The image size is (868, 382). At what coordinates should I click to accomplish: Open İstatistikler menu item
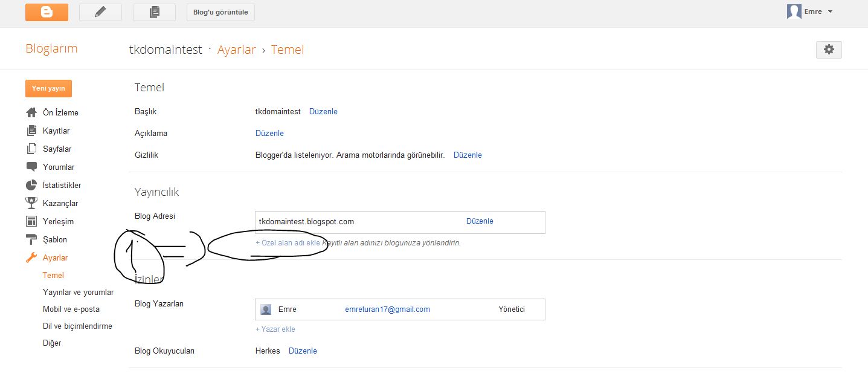62,185
